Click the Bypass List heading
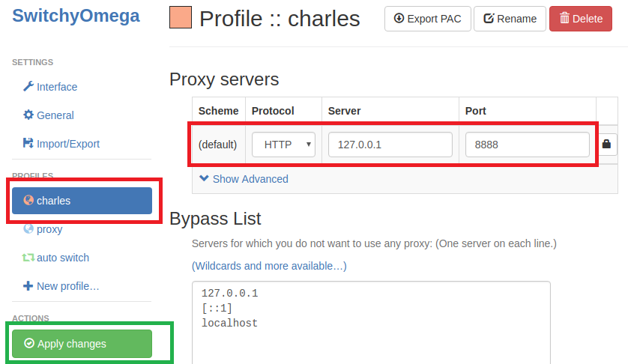The image size is (628, 364). pos(216,219)
